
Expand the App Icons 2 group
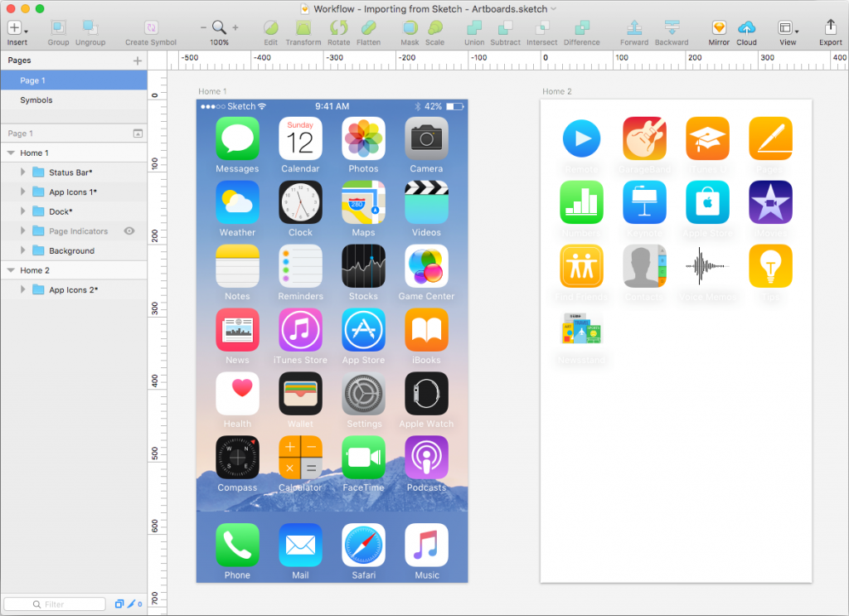pos(22,289)
